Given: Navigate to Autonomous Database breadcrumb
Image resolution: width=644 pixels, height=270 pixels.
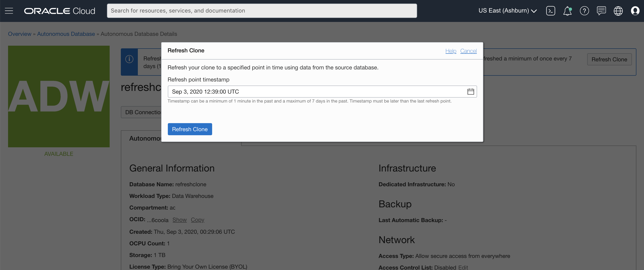Looking at the screenshot, I should [x=66, y=34].
